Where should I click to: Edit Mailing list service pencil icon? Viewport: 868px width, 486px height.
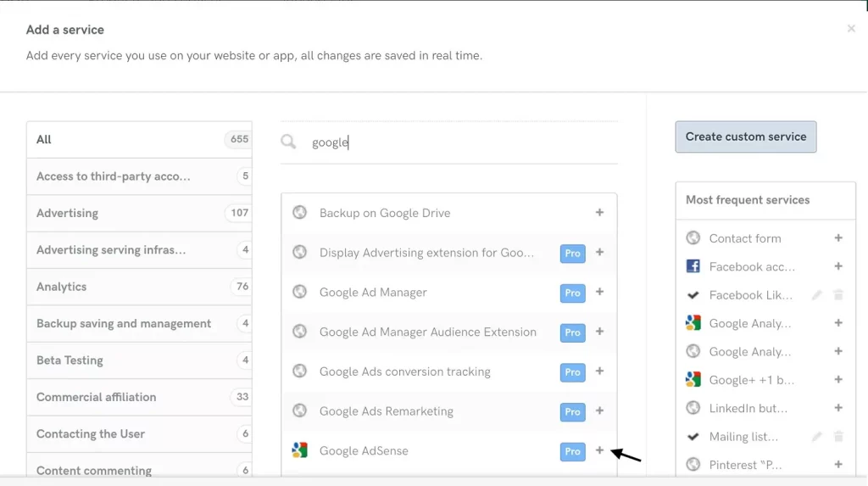click(x=817, y=436)
